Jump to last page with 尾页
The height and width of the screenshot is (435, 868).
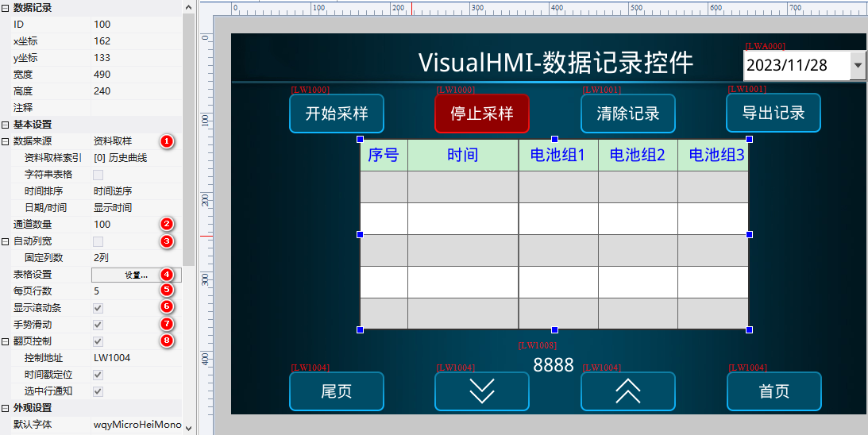click(336, 391)
